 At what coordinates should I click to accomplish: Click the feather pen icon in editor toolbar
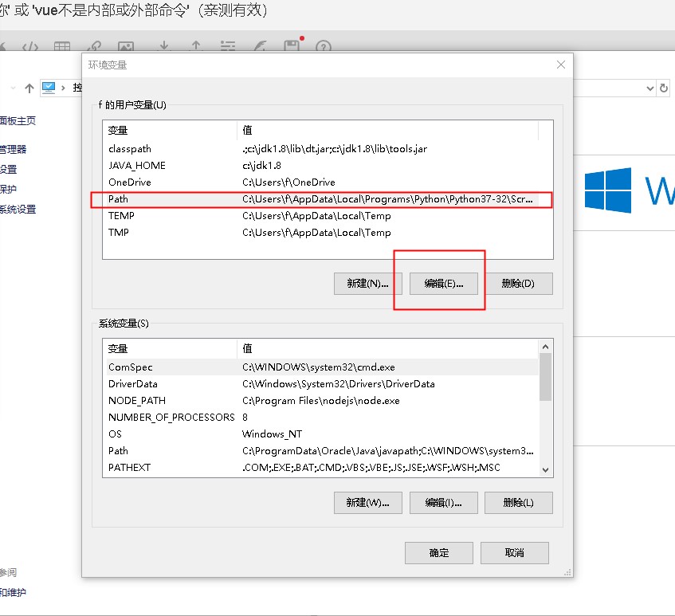(x=260, y=46)
